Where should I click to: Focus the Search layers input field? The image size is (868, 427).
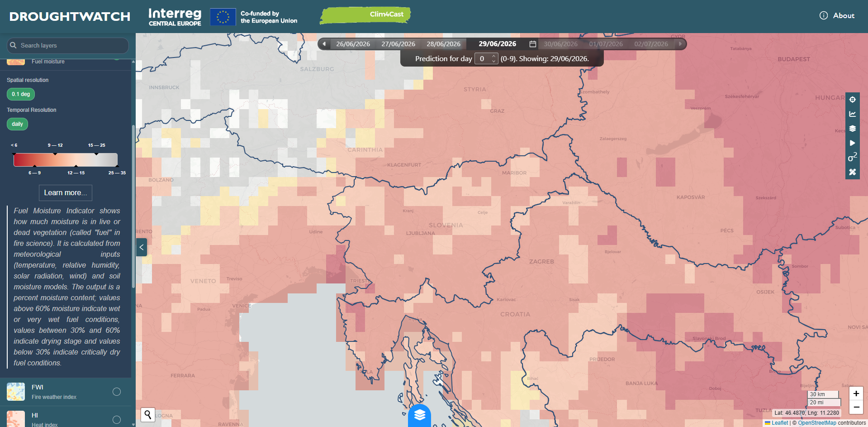(68, 45)
